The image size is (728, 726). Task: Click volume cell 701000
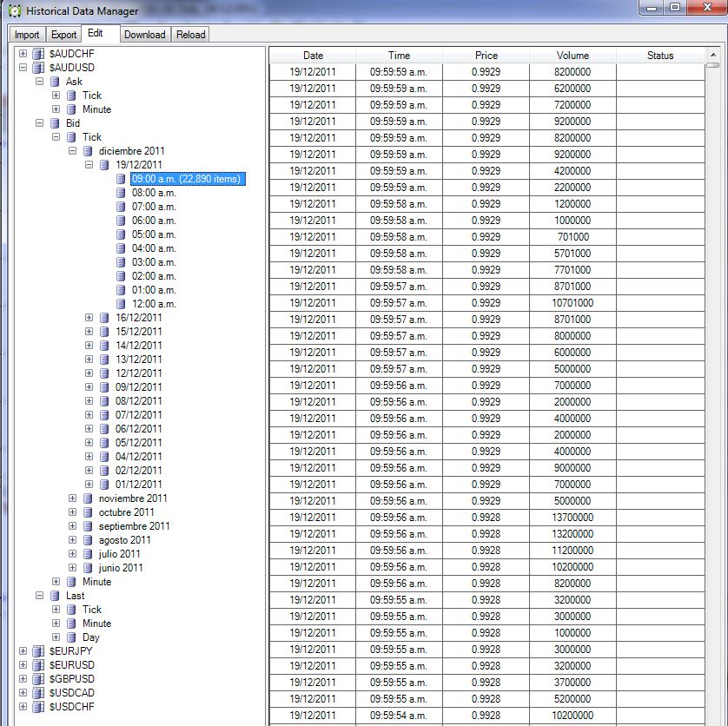572,237
